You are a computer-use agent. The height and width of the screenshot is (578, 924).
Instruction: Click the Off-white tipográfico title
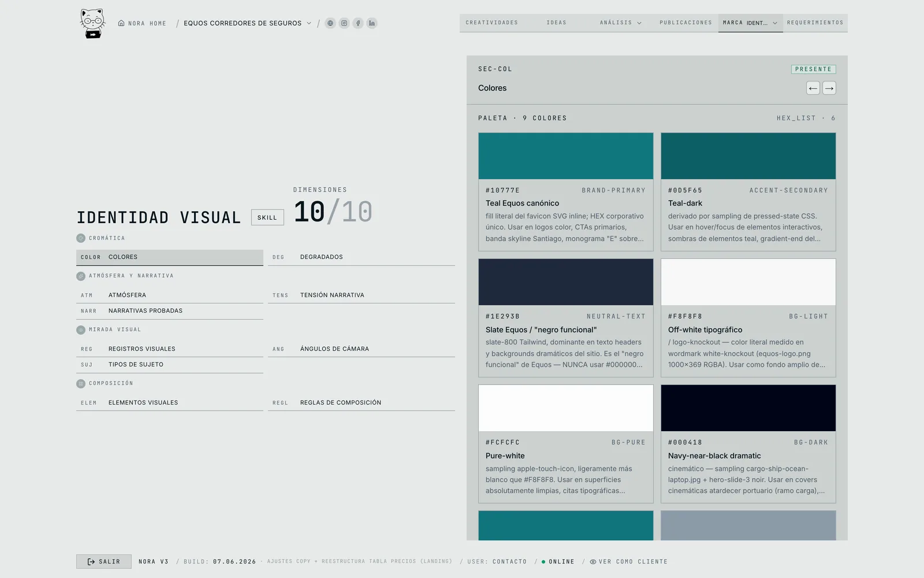[x=705, y=330]
